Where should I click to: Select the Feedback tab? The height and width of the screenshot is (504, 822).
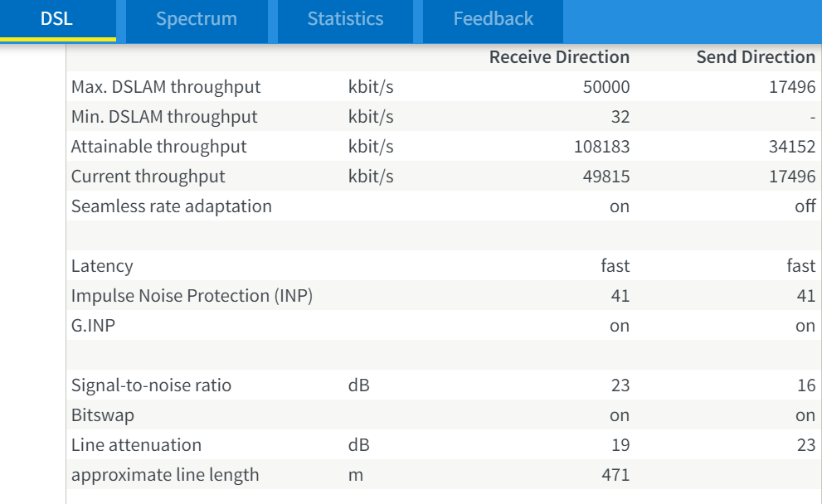(493, 19)
